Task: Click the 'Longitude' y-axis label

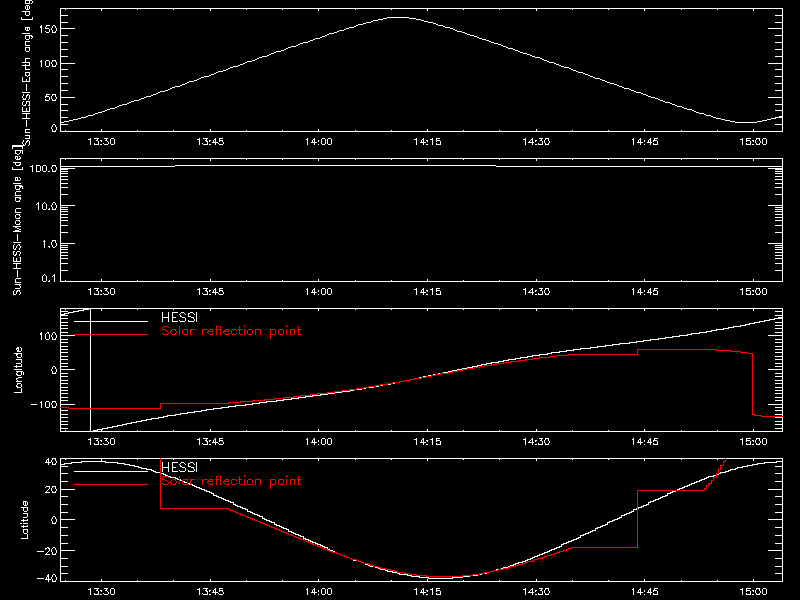Action: pyautogui.click(x=18, y=370)
